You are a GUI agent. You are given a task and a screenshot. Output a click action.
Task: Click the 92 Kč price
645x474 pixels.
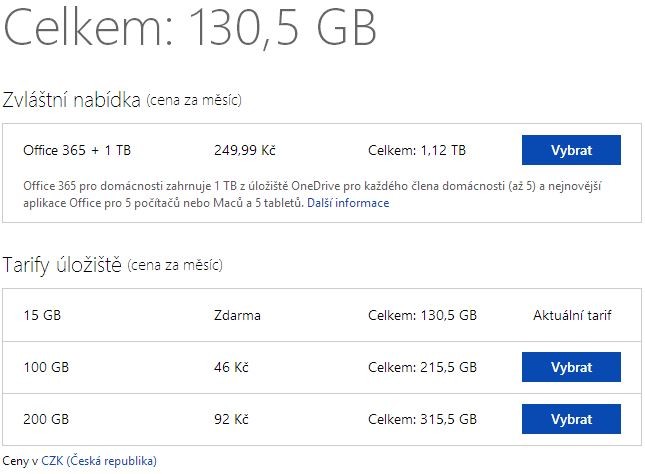pos(231,419)
